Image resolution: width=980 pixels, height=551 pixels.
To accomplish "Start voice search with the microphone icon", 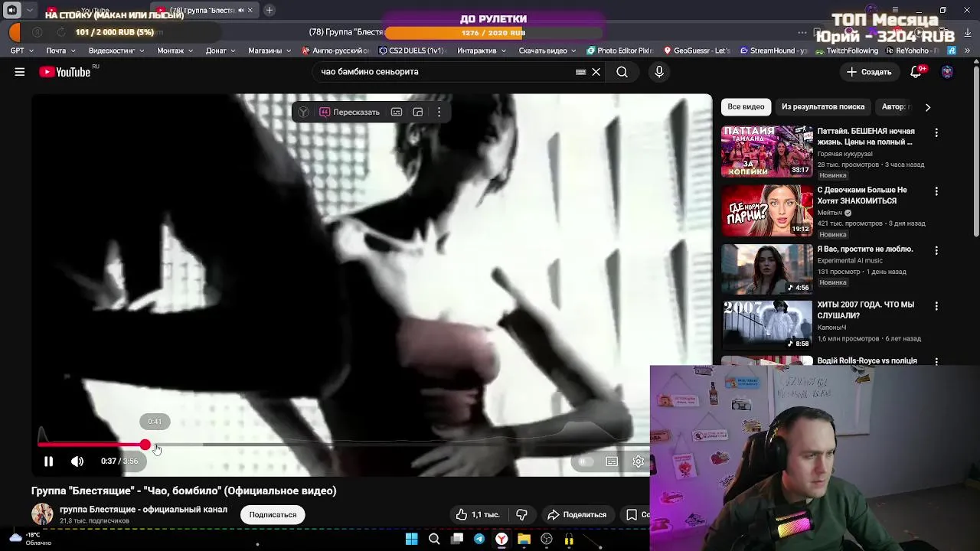I will click(659, 72).
